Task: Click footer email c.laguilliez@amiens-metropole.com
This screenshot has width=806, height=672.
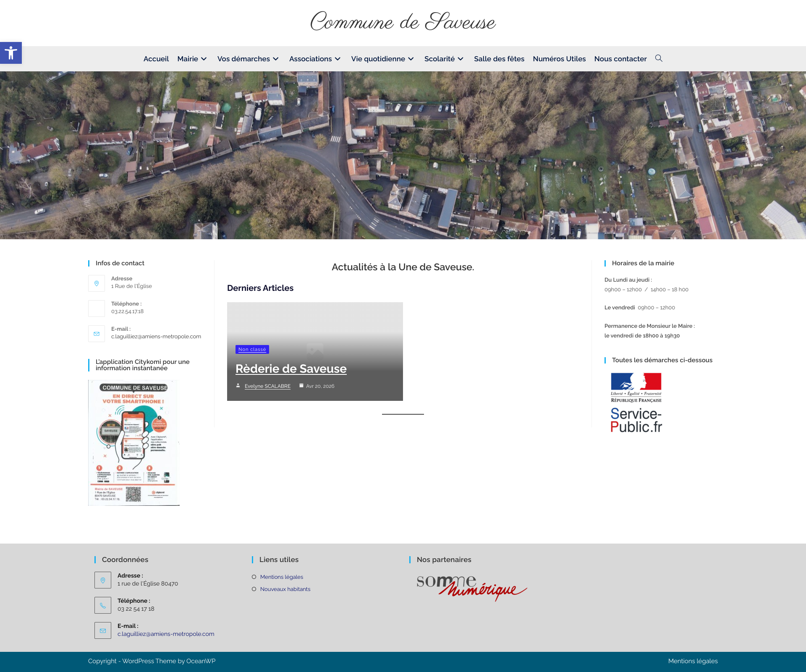Action: [166, 634]
